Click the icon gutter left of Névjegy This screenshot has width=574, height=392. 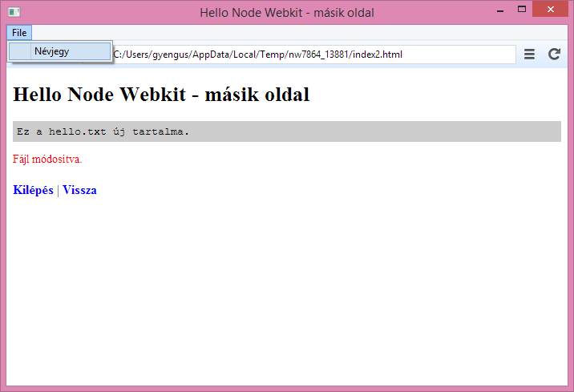coord(20,51)
